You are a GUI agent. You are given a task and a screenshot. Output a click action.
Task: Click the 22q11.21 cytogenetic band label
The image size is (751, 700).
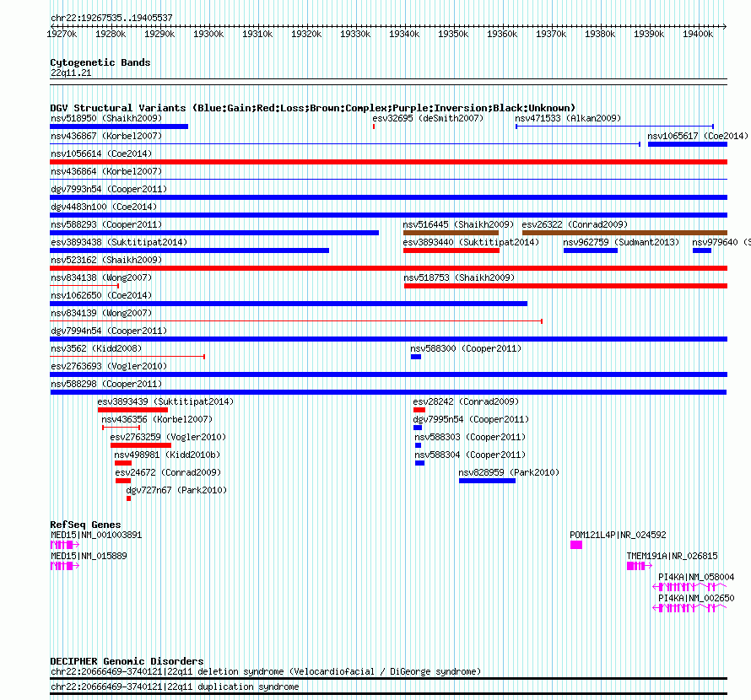(71, 73)
